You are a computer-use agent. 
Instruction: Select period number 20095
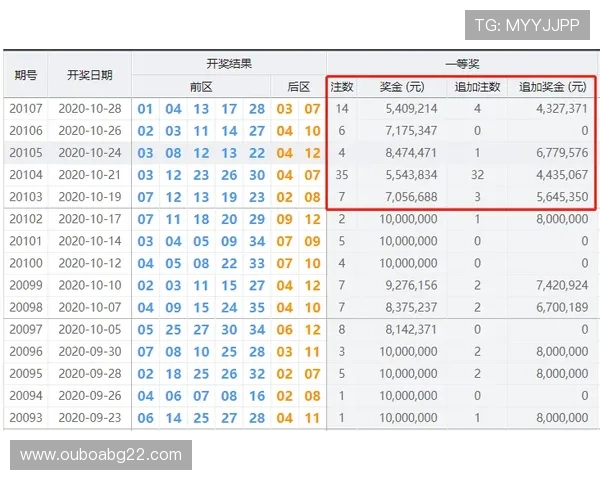(x=26, y=374)
